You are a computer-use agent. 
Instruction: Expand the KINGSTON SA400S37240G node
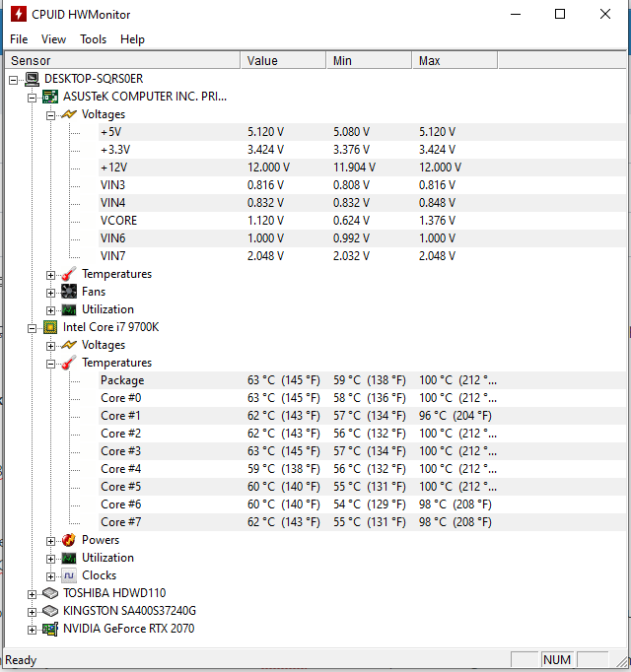(32, 613)
